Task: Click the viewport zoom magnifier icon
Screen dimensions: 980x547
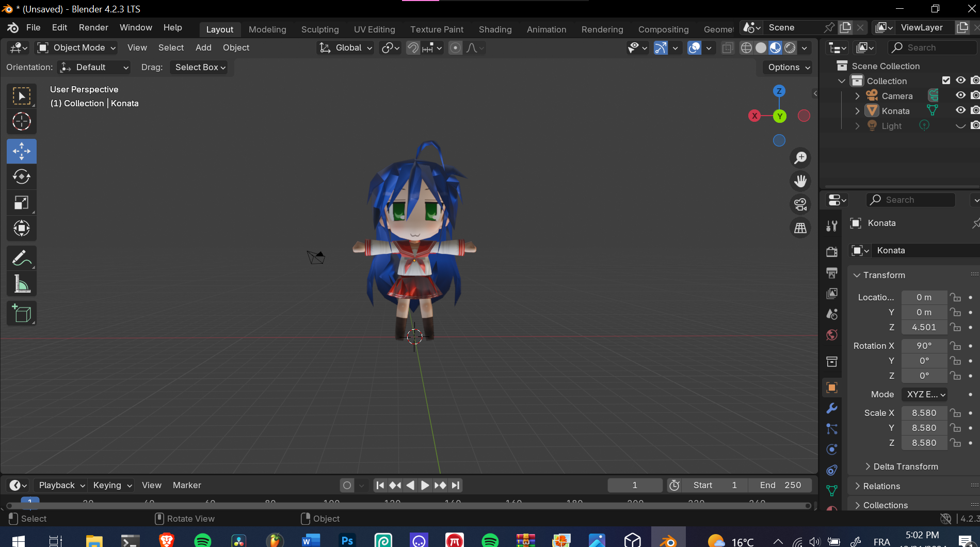Action: coord(800,158)
